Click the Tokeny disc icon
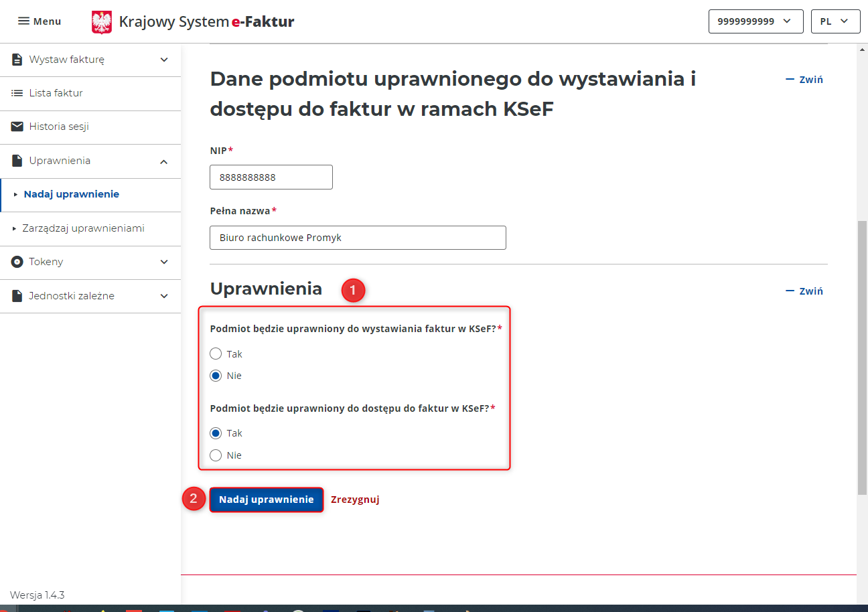Image resolution: width=868 pixels, height=612 pixels. click(x=17, y=262)
